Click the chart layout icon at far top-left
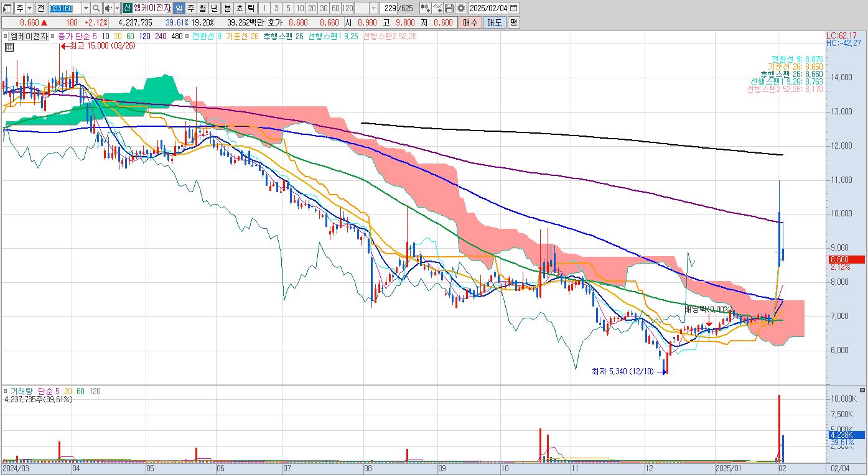Screen dimensions: 868x475 (7, 8)
